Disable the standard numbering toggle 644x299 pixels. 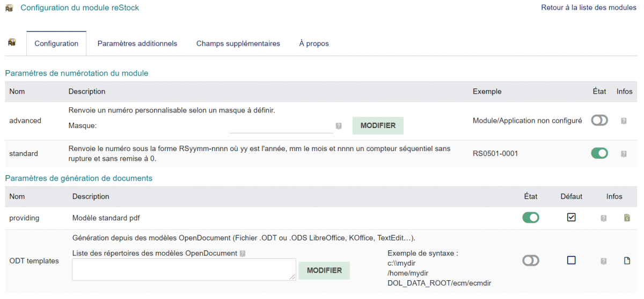(599, 153)
